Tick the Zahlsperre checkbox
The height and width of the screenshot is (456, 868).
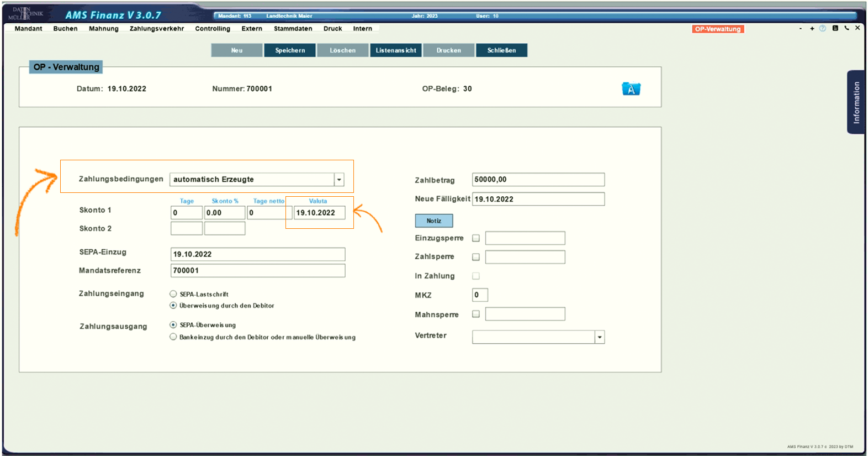pos(476,257)
